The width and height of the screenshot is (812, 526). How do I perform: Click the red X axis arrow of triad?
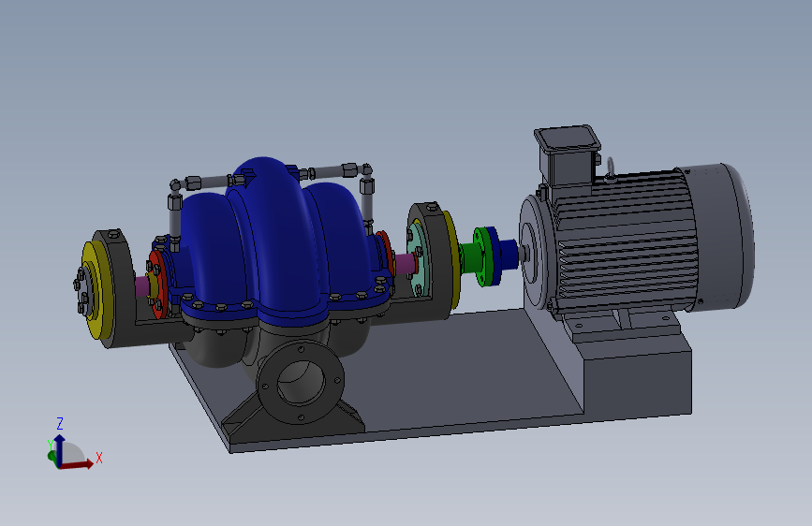78,464
